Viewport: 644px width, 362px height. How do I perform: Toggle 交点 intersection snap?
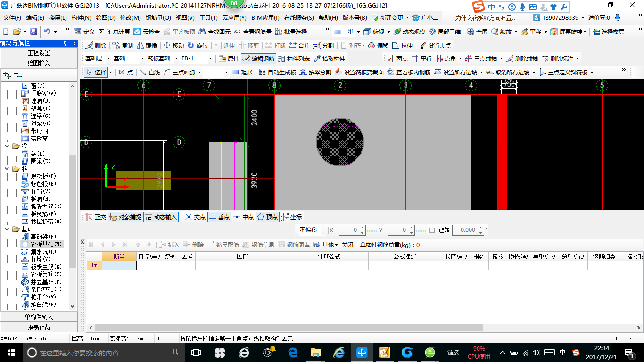[x=195, y=217]
